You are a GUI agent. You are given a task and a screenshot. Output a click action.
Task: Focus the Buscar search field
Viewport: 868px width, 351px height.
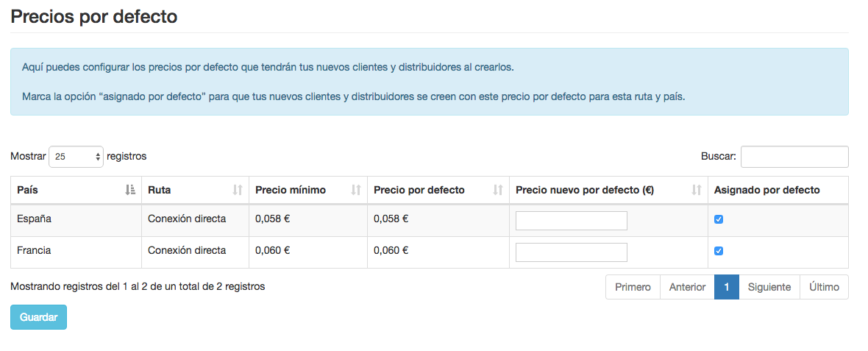tap(794, 157)
